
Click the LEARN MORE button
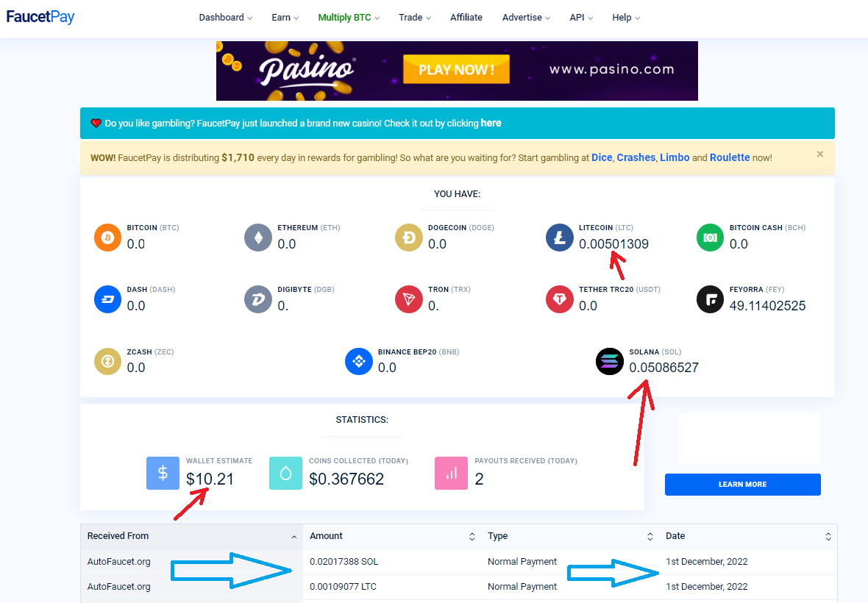tap(742, 484)
